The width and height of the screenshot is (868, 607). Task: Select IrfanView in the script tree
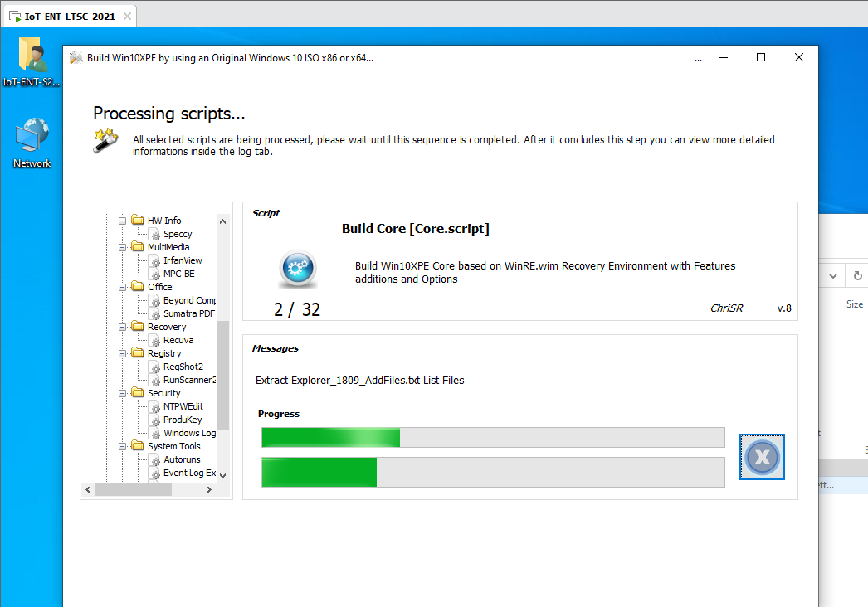click(x=183, y=260)
